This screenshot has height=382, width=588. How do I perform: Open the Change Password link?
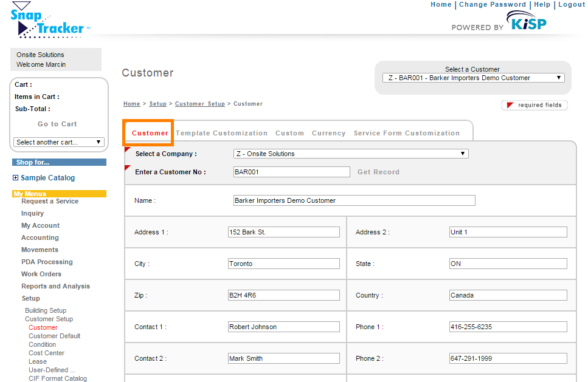tap(493, 5)
